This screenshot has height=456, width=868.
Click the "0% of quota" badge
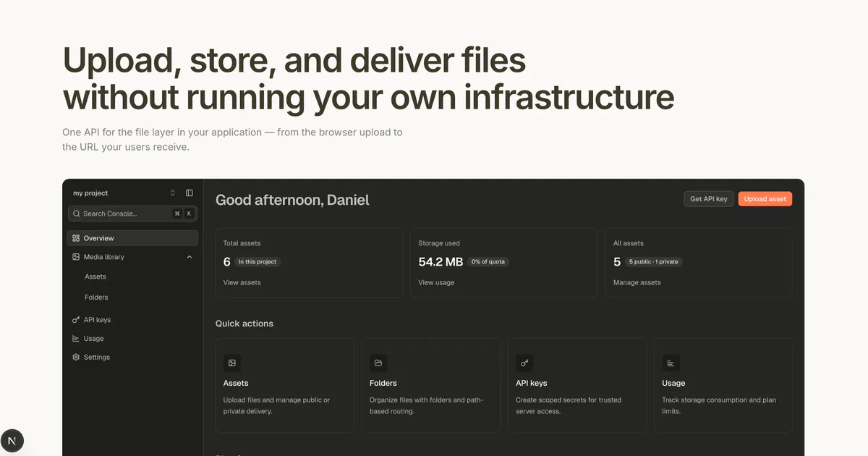pos(488,262)
